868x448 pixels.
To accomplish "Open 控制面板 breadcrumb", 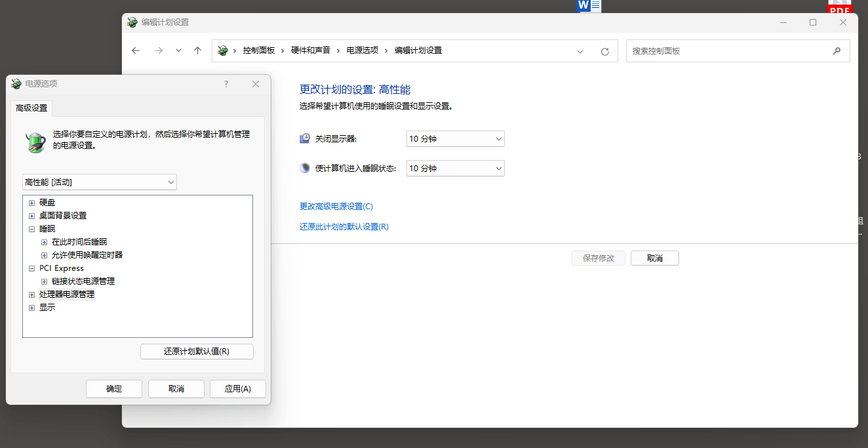I will tap(259, 51).
